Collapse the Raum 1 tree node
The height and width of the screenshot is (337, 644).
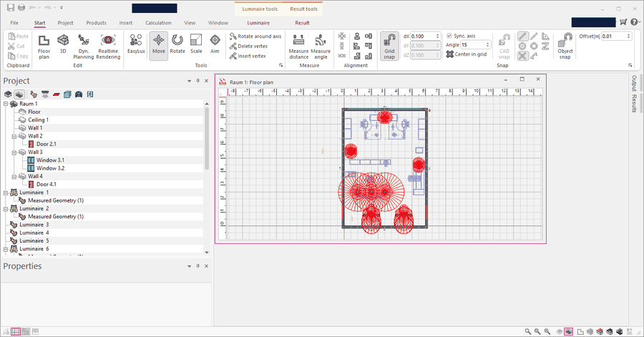(6, 104)
